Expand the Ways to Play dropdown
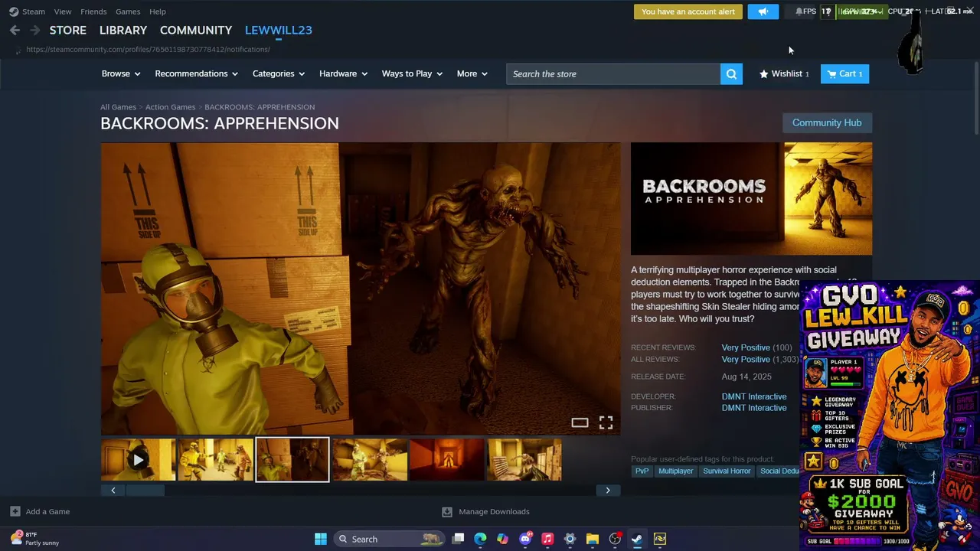 (x=412, y=73)
